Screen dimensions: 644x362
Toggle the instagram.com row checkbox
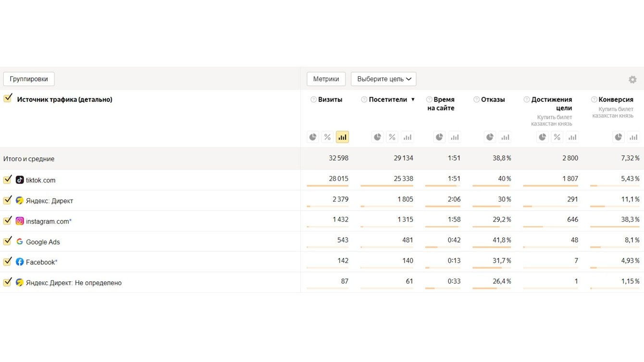pos(8,220)
